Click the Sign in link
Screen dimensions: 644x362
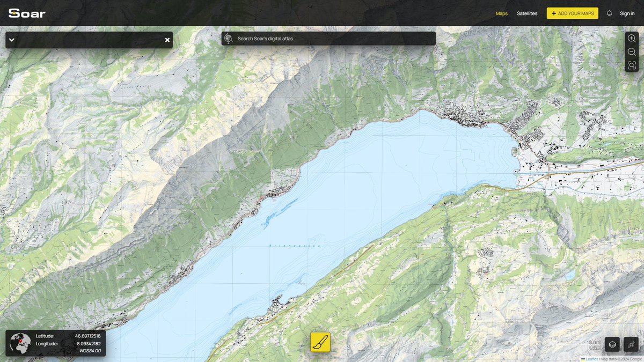coord(627,13)
